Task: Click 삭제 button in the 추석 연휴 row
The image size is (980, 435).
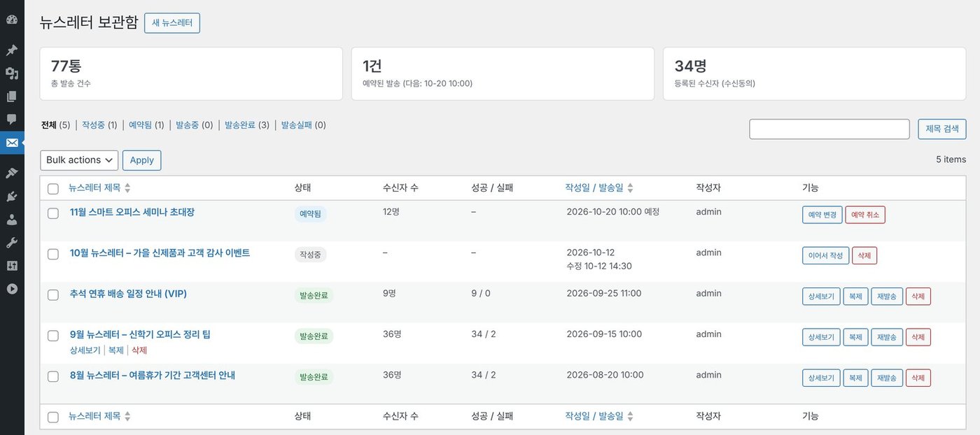Action: pyautogui.click(x=918, y=297)
